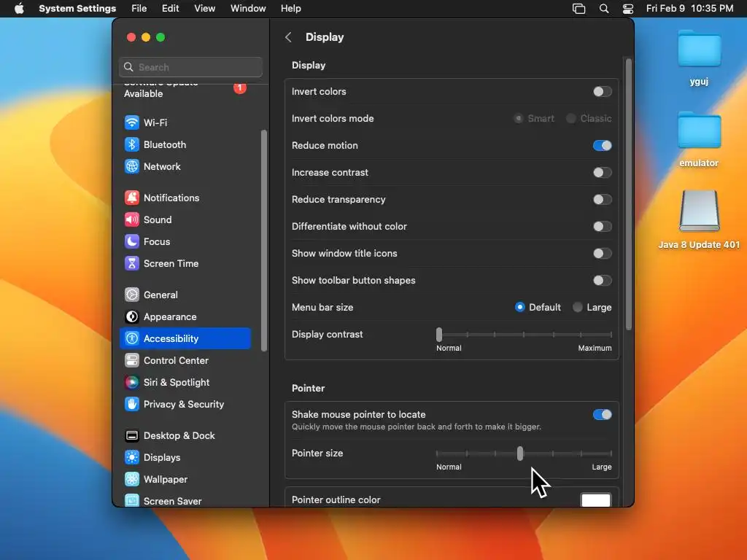Select the Accessibility icon in sidebar
The width and height of the screenshot is (747, 560).
(x=132, y=338)
